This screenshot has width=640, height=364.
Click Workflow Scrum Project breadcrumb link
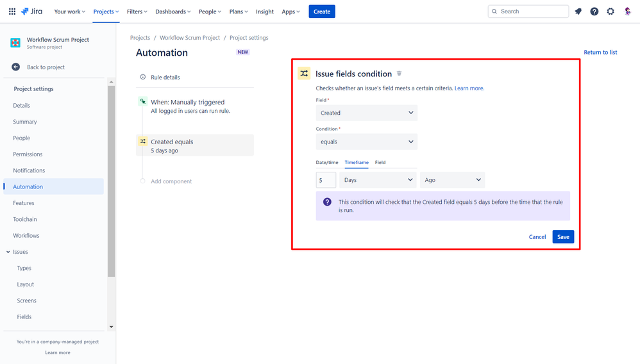coord(190,38)
